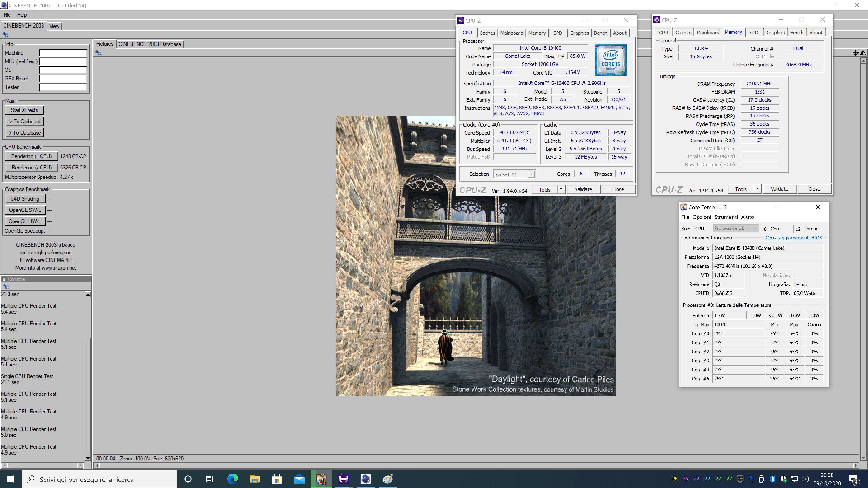Open the Windows Start menu

click(x=11, y=479)
